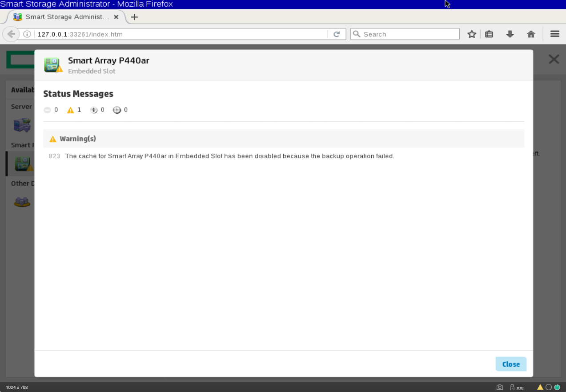Click the green power indicator in bottom bar
The image size is (566, 392).
[557, 387]
